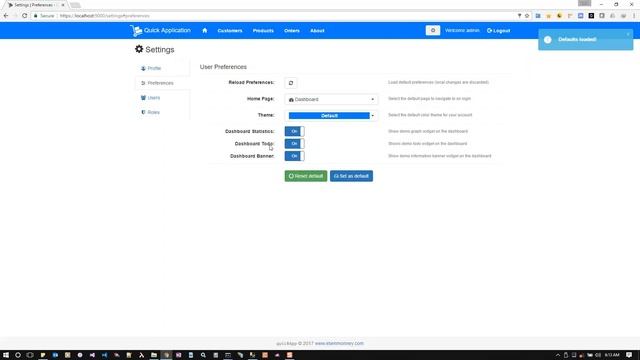Image resolution: width=640 pixels, height=360 pixels.
Task: Click the Set as default button
Action: [x=351, y=176]
